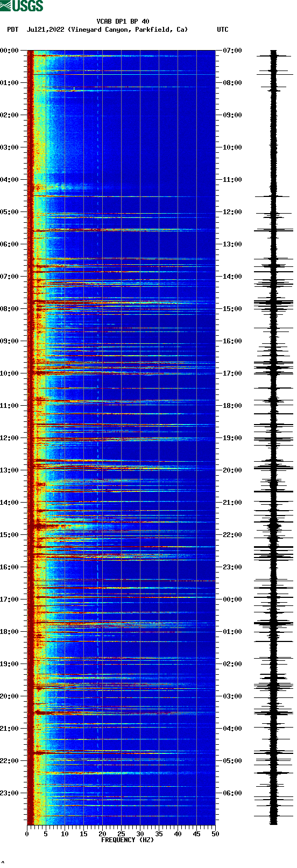Click the 12:00 PDT time label
Screen dimensions: 297x868
(10, 438)
